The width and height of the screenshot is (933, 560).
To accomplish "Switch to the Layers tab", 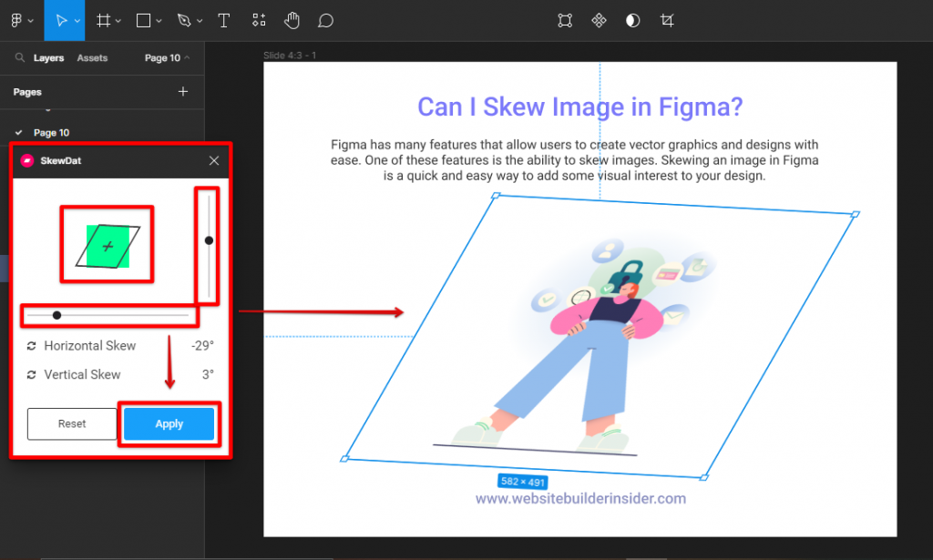I will click(48, 57).
